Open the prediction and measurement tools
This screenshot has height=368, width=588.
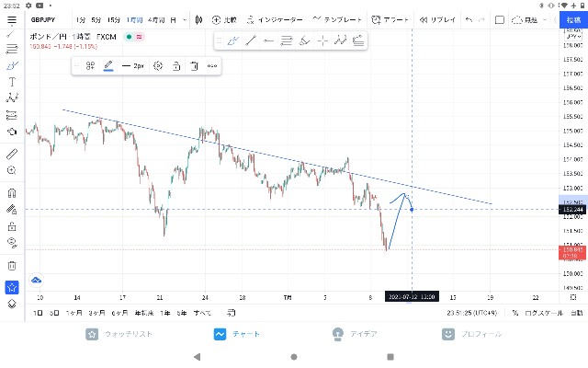coord(12,115)
